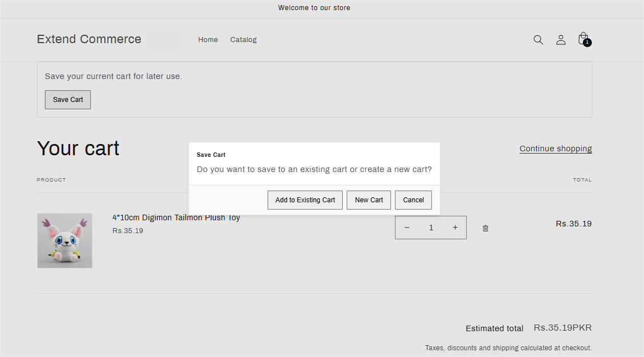Click the Save Cart button

pos(68,100)
